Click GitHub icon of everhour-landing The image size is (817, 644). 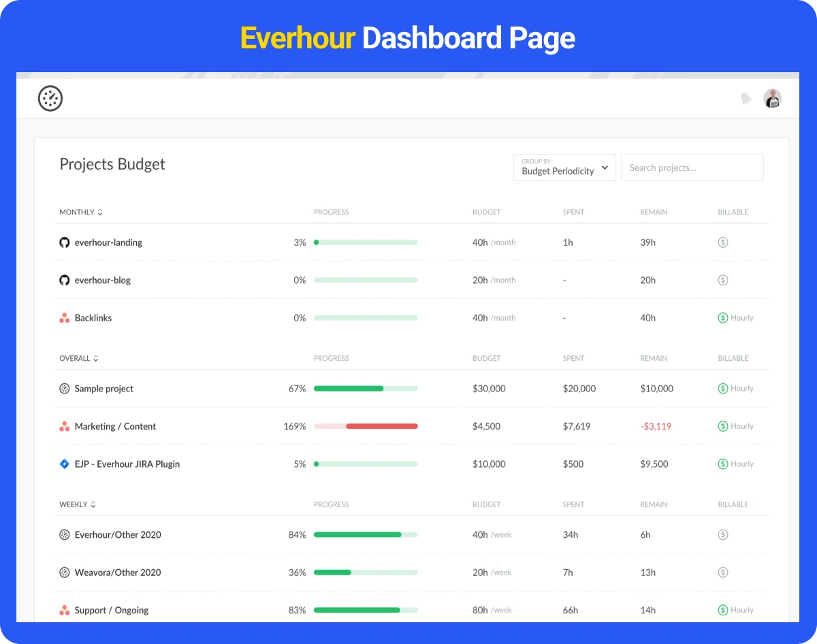[65, 242]
